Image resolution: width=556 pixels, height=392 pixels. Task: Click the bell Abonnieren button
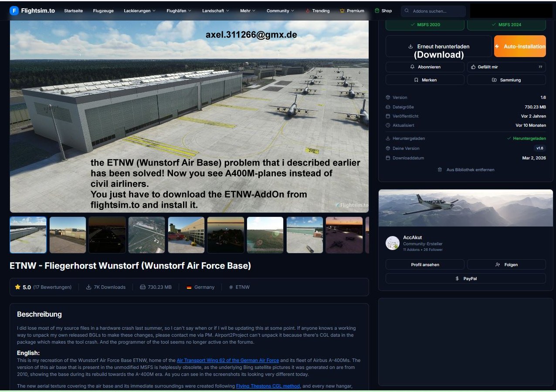425,67
